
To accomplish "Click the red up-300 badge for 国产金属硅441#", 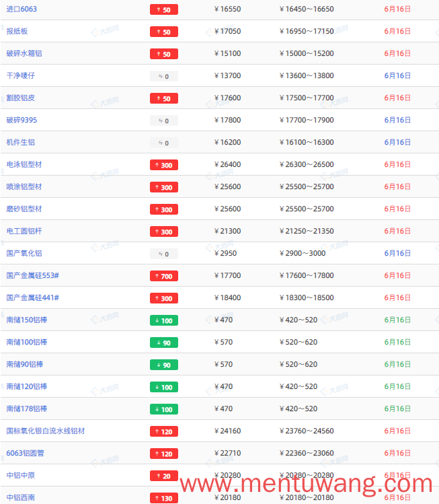I will coord(164,298).
